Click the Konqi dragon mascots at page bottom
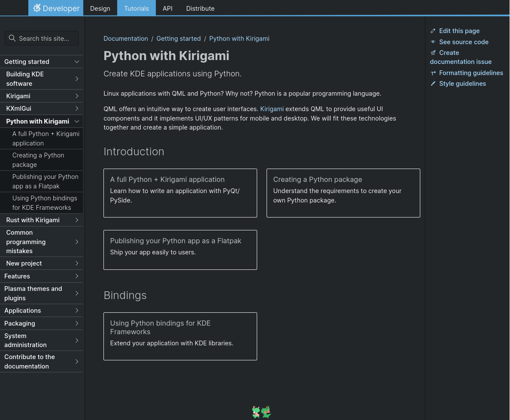The height and width of the screenshot is (420, 510). pyautogui.click(x=261, y=412)
